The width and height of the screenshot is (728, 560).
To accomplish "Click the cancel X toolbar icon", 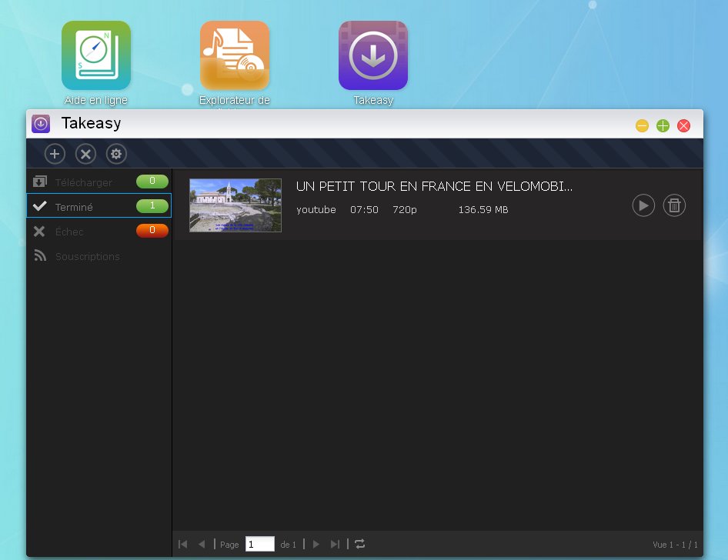I will [85, 154].
